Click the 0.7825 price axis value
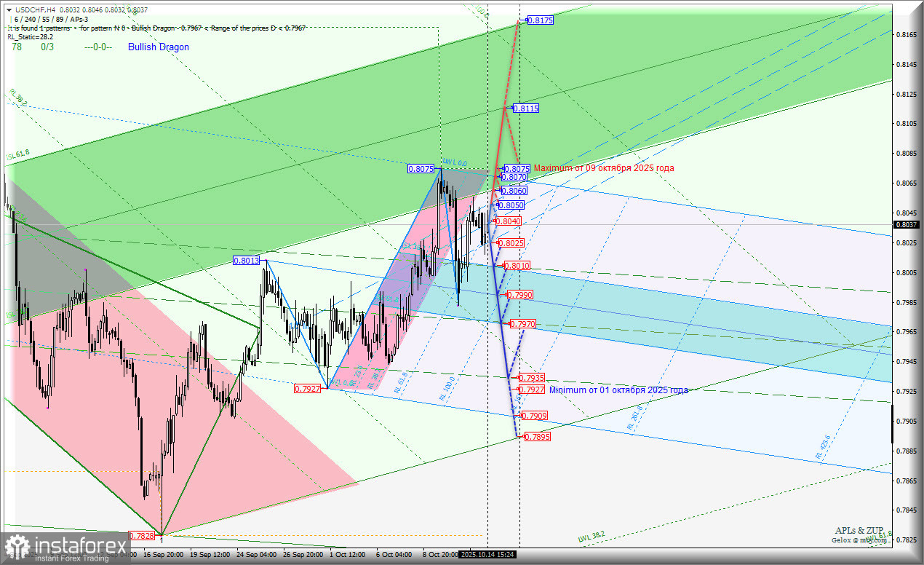Viewport: 924px width, 565px height. click(907, 540)
